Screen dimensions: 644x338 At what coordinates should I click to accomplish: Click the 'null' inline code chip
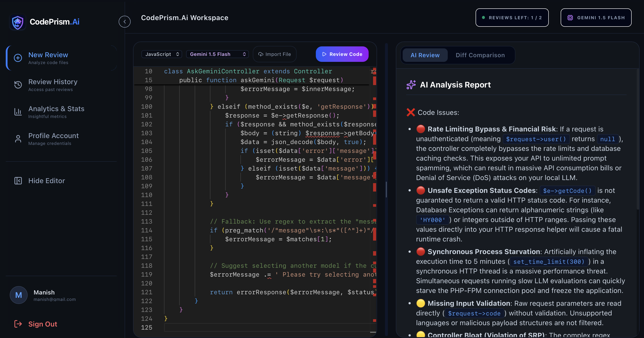click(x=608, y=139)
